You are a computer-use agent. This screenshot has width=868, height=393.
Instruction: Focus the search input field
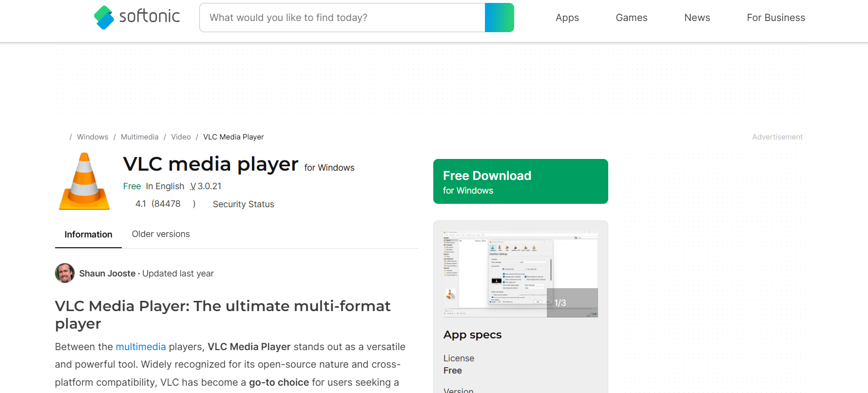tap(342, 18)
